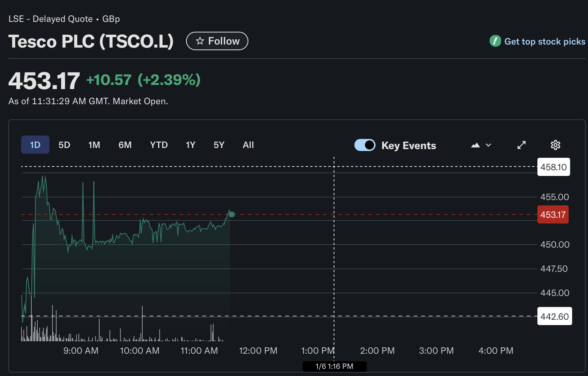
Task: Open Get top stock picks link
Action: (x=545, y=42)
